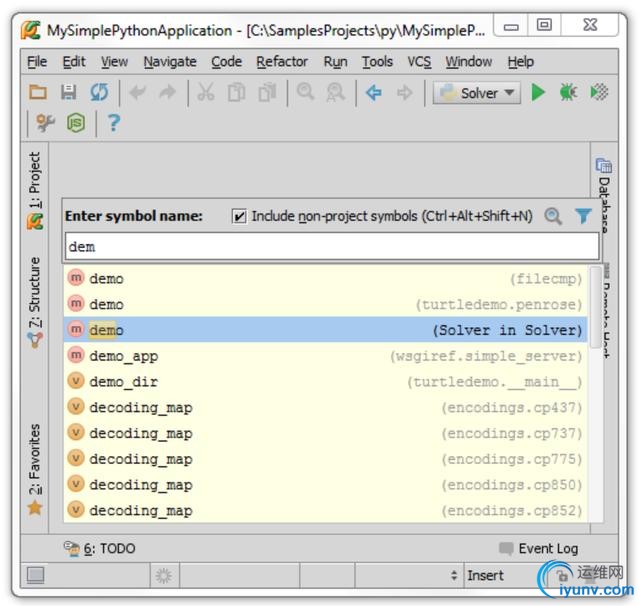This screenshot has height=606, width=640.
Task: Click the Copy toolbar icon
Action: tap(236, 92)
